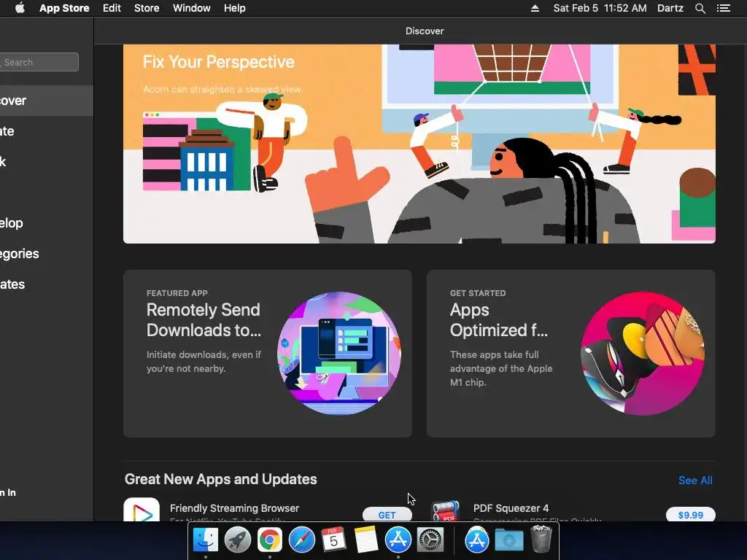This screenshot has height=560, width=747.
Task: Click the Sign In sidebar item
Action: (8, 492)
